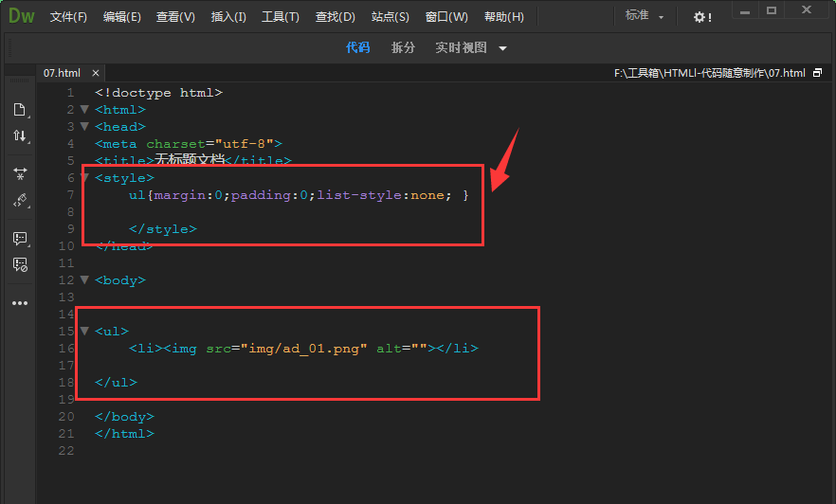Click the Open Documents file icon in sidebar
This screenshot has height=504, width=836.
[x=19, y=110]
